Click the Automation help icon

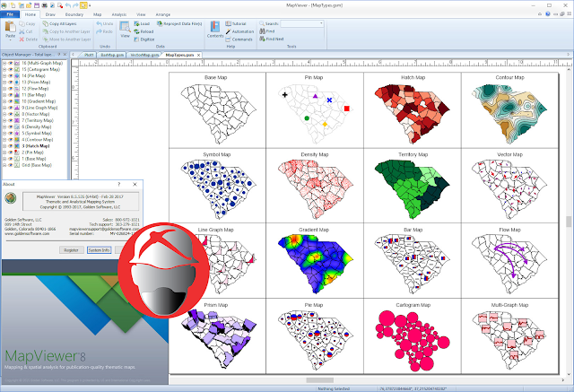228,31
